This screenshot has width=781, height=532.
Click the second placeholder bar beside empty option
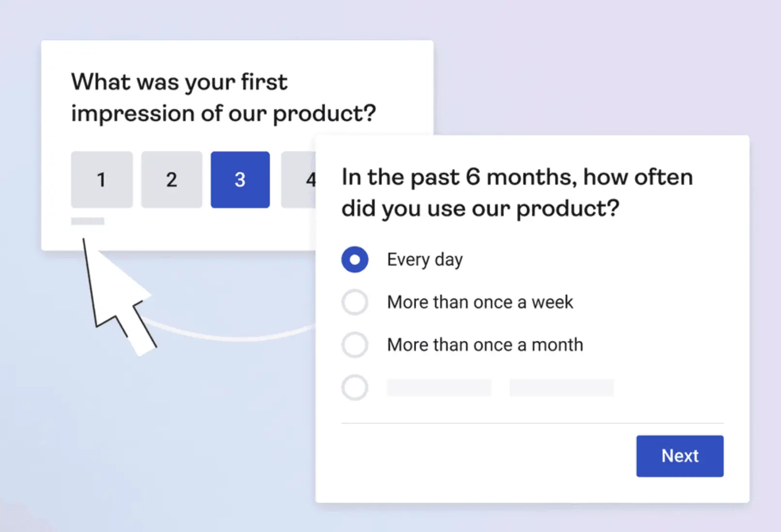tap(561, 387)
